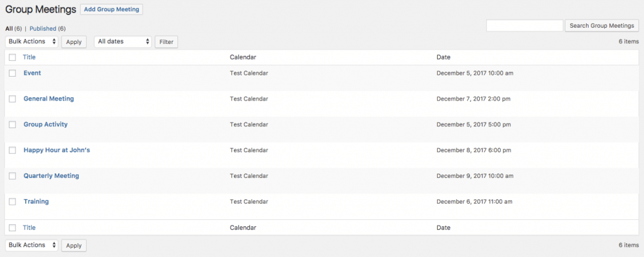Check the Training row checkbox
This screenshot has height=257, width=644.
point(13,202)
